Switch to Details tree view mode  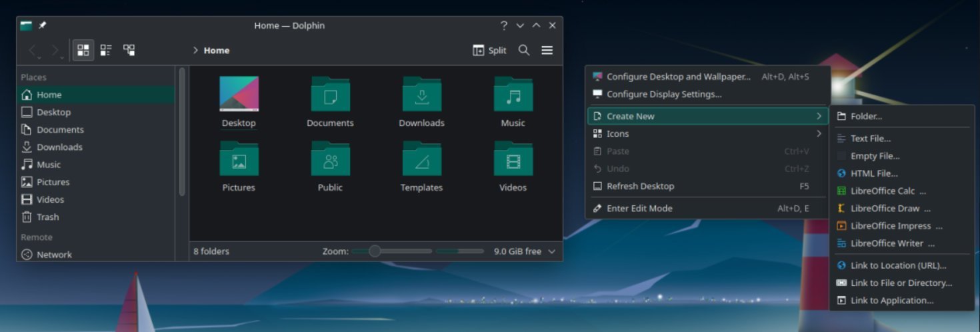pos(129,50)
